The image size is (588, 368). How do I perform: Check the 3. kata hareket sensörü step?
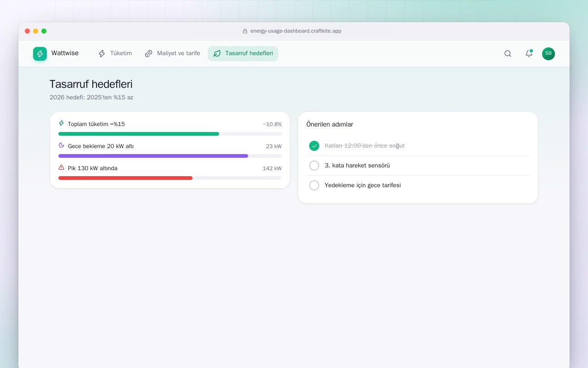(314, 166)
